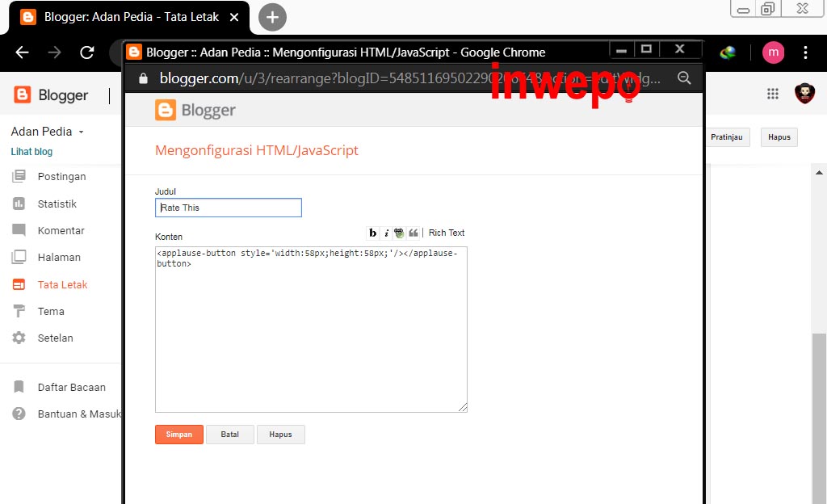Close the Blogger Adan Pedia tab

(x=234, y=18)
